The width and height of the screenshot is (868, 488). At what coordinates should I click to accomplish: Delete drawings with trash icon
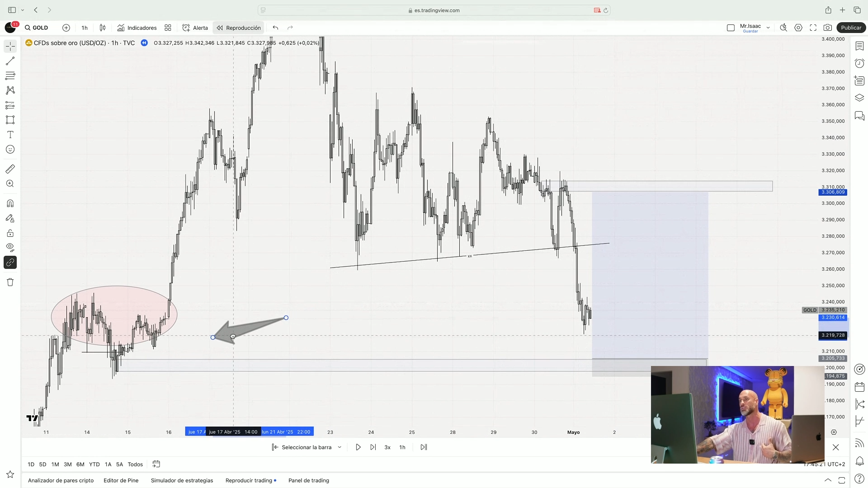pos(10,282)
